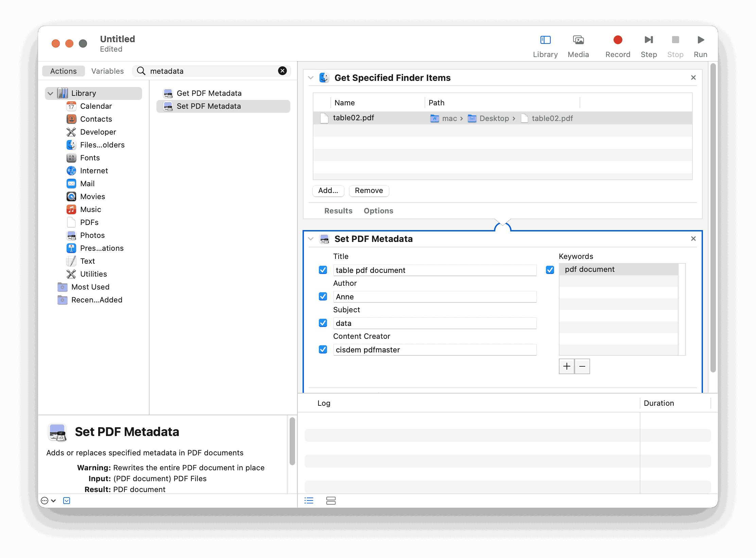Screen dimensions: 756x558
Task: Select the Get PDF Metadata action
Action: (x=209, y=93)
